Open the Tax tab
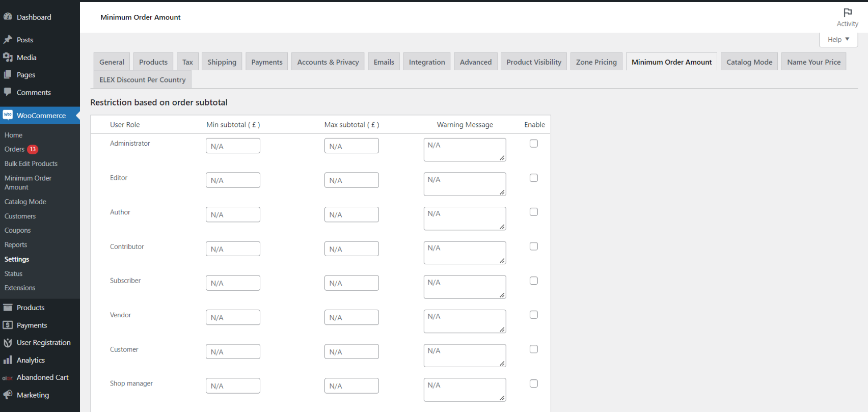The height and width of the screenshot is (412, 868). click(x=187, y=62)
